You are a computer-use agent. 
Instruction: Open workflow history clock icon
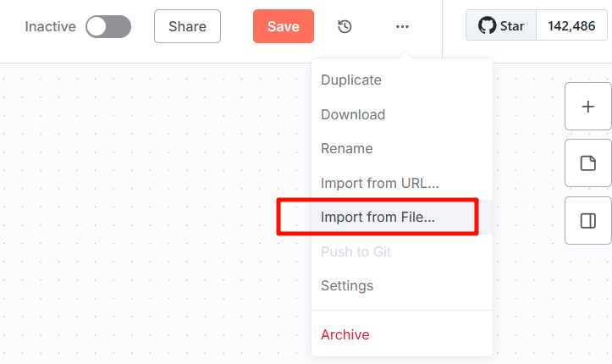tap(345, 26)
